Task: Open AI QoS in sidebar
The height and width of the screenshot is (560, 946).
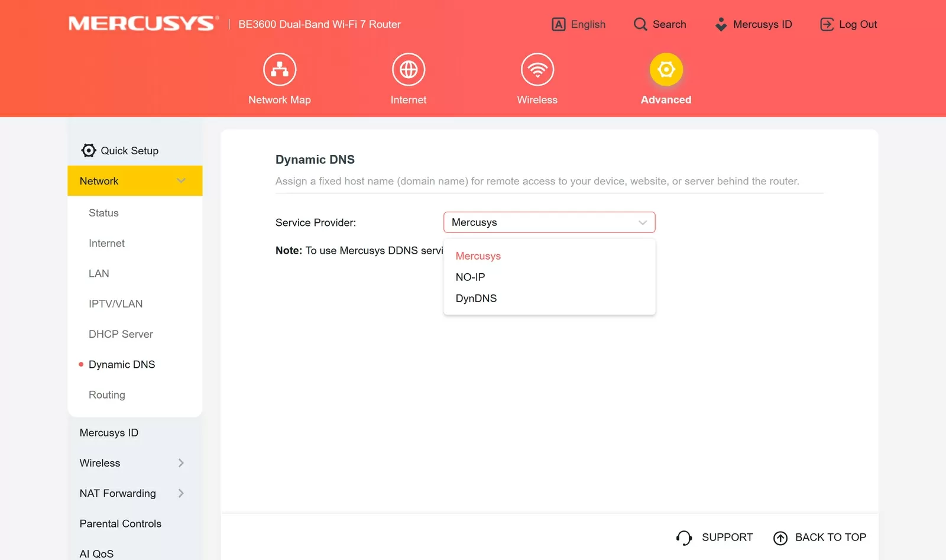Action: (96, 553)
